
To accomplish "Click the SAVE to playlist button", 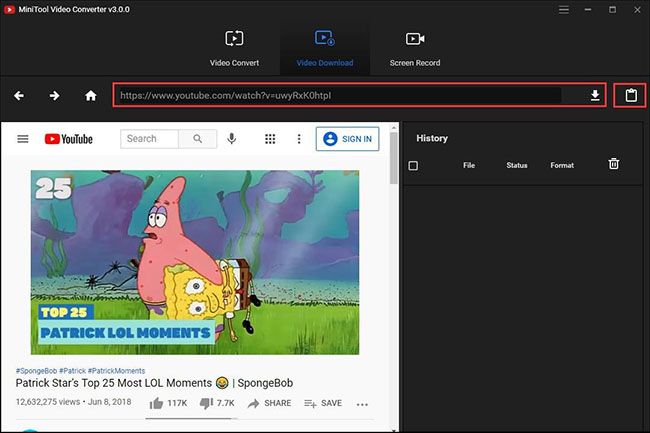I will pyautogui.click(x=323, y=403).
